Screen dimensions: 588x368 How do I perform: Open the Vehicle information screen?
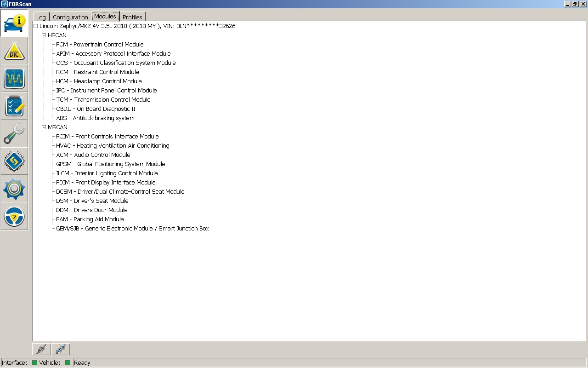[x=14, y=23]
